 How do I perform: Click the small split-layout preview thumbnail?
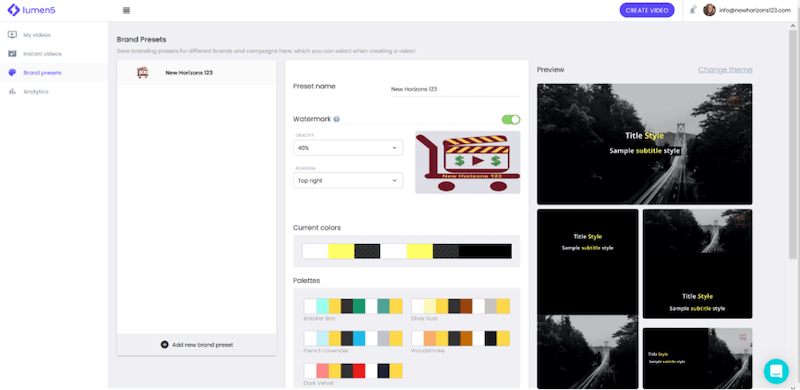point(697,358)
